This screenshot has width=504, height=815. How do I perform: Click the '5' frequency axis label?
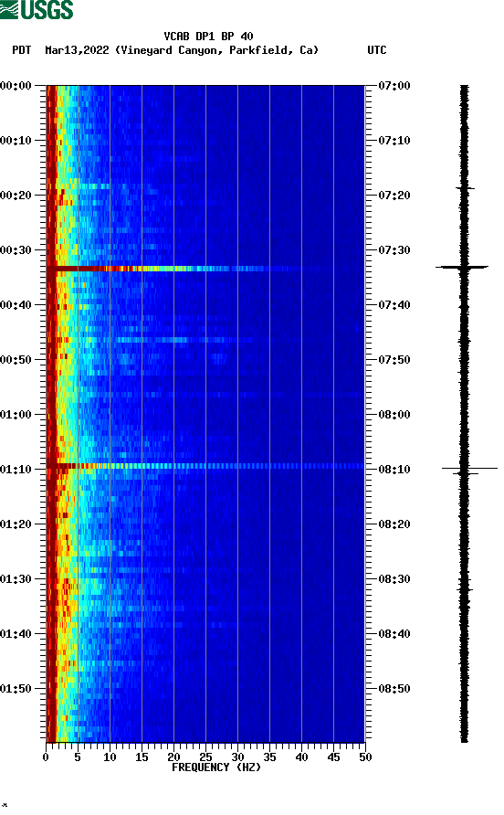tap(78, 757)
